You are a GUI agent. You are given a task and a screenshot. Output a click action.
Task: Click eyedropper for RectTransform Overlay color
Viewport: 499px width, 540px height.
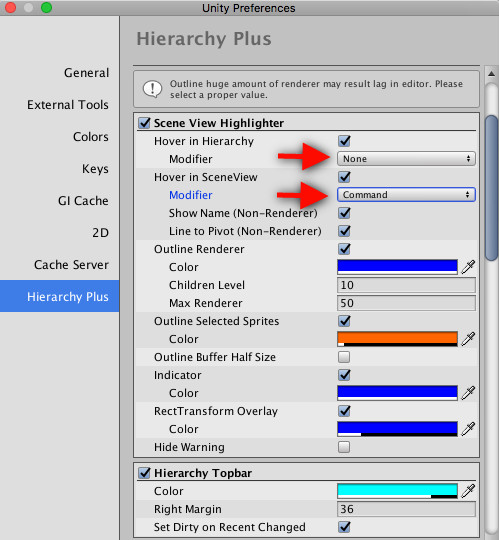(x=468, y=429)
